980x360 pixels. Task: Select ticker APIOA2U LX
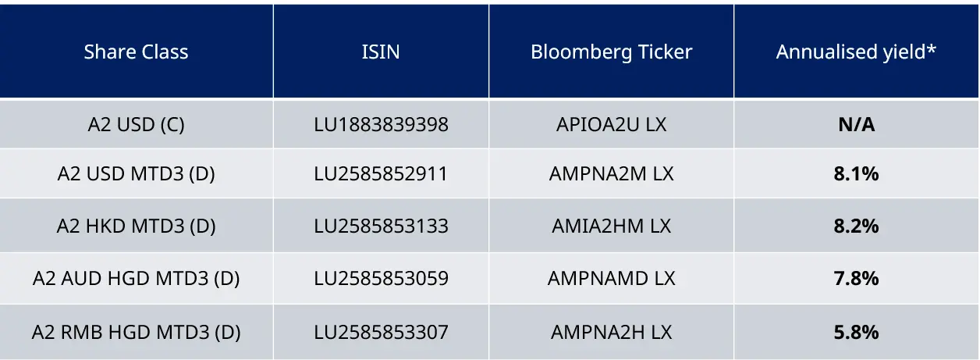611,124
